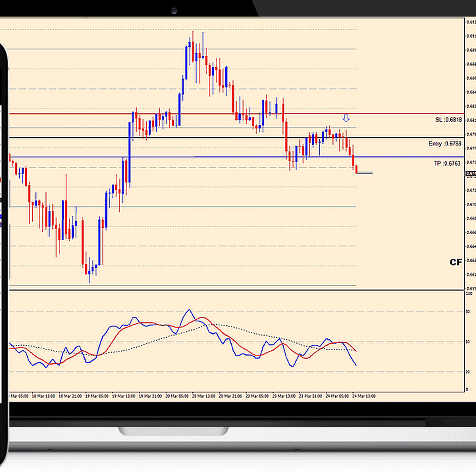Select the TP :0.6763 label
This screenshot has width=476, height=476.
pyautogui.click(x=447, y=163)
